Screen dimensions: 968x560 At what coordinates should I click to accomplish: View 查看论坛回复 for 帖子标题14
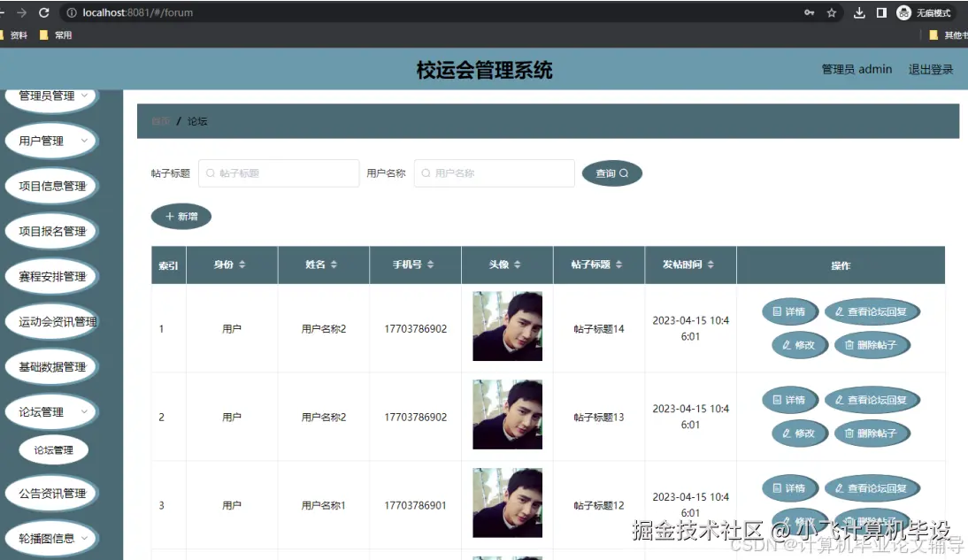click(872, 311)
